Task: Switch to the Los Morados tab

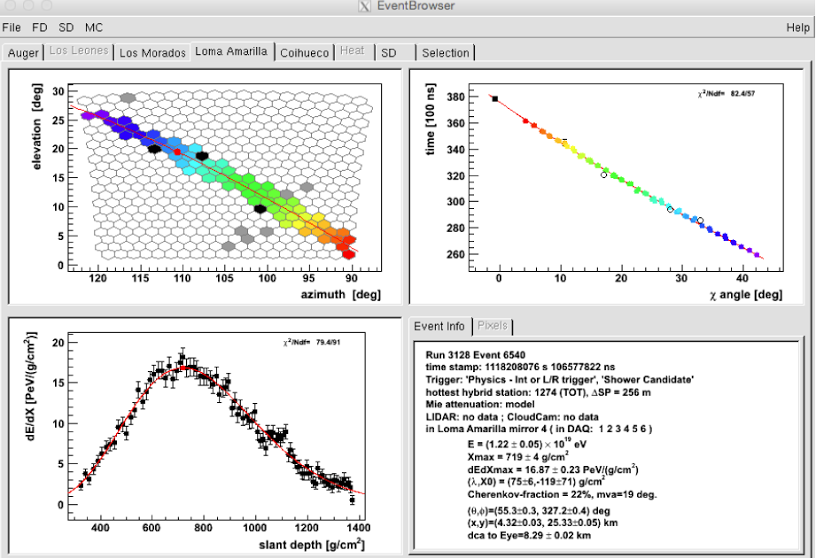Action: 152,52
